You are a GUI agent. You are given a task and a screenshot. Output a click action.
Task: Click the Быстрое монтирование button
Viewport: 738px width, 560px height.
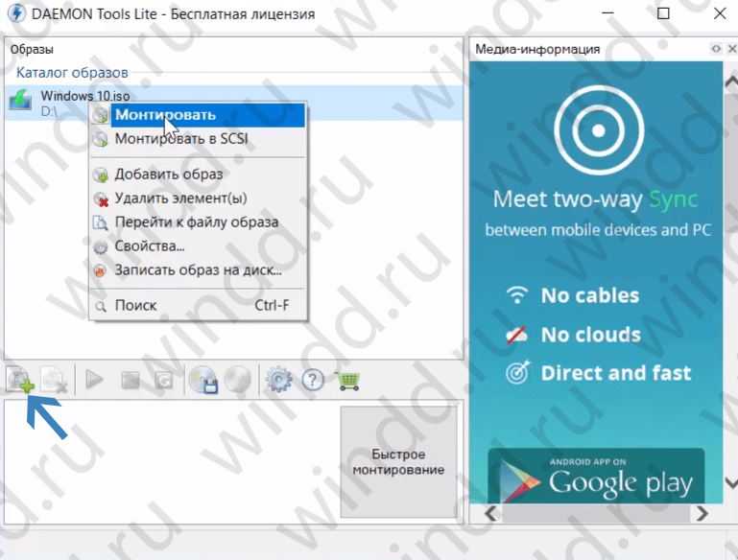[398, 462]
